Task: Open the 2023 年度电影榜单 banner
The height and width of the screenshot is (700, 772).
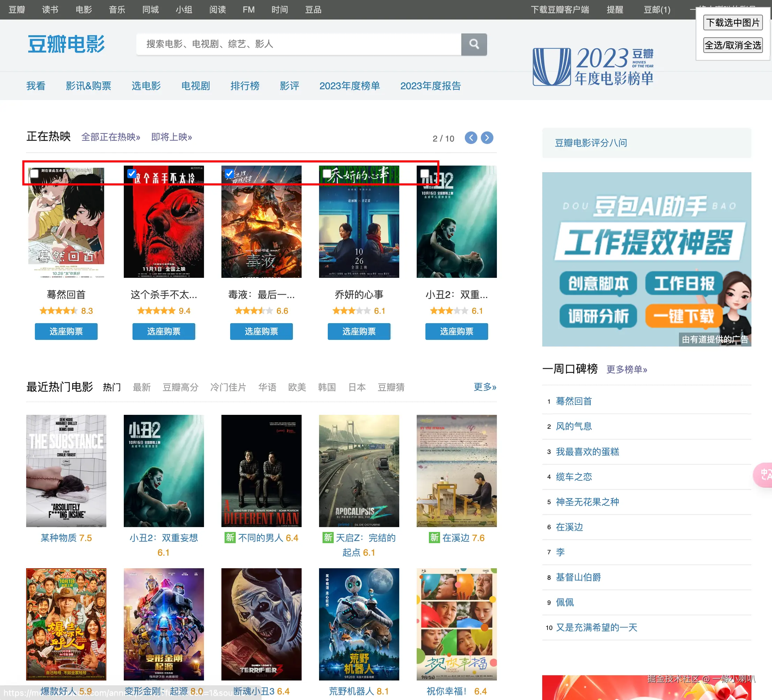Action: [593, 67]
